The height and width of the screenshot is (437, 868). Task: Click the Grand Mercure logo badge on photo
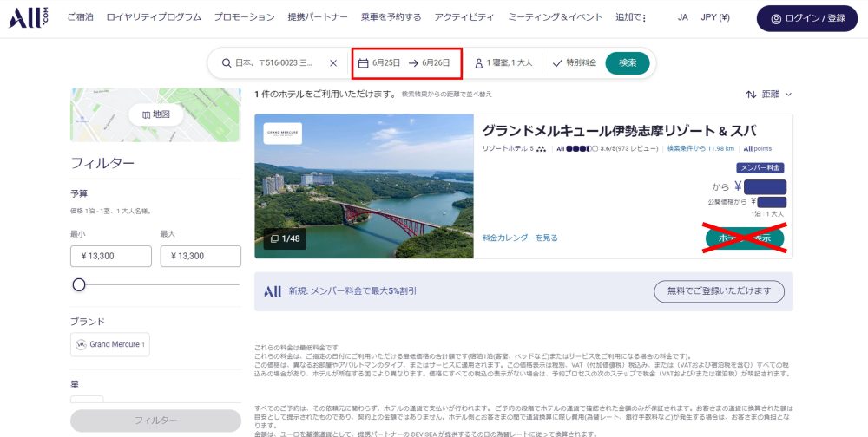282,134
